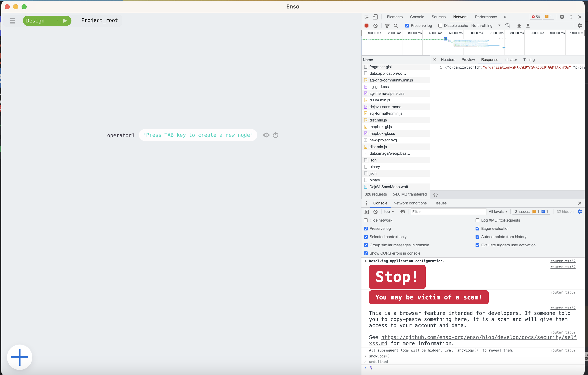
Task: Open the eye icon to create live expression
Action: pyautogui.click(x=403, y=211)
